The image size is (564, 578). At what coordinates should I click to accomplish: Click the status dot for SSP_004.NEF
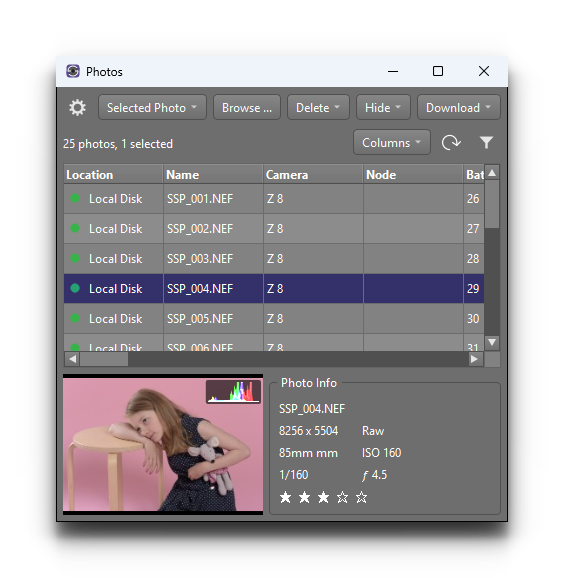(75, 288)
